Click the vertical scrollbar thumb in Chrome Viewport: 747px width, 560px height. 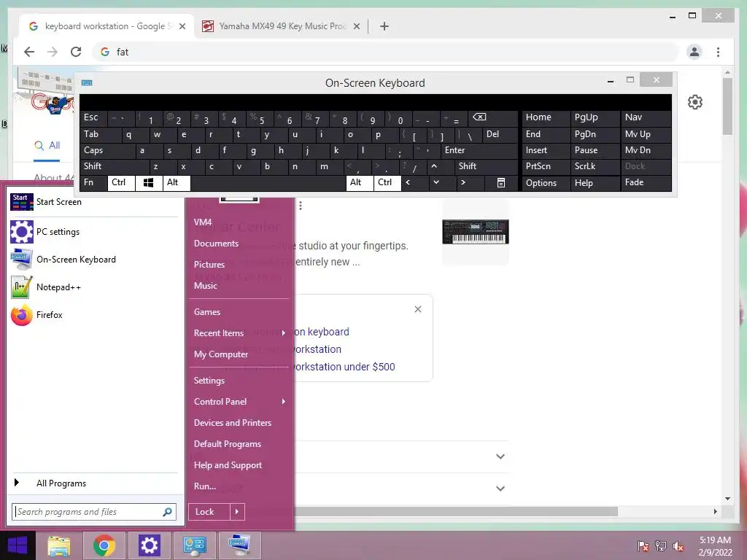727,106
